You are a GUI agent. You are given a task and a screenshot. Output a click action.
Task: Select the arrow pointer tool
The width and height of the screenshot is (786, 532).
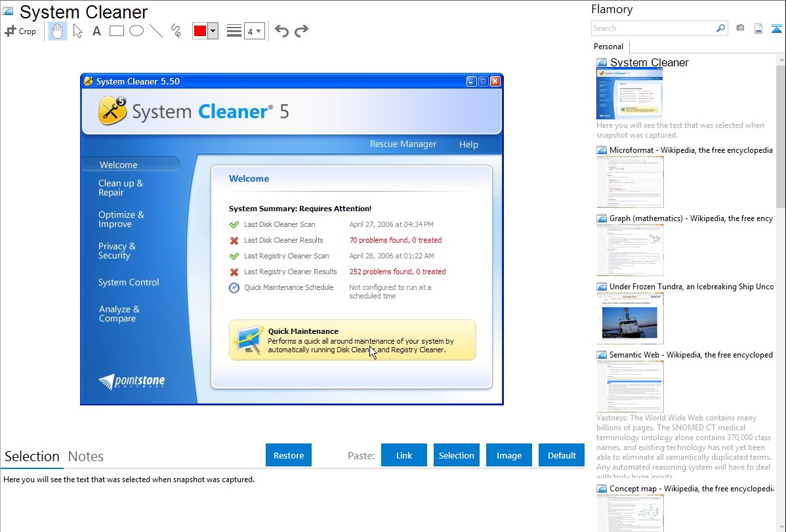(x=77, y=31)
